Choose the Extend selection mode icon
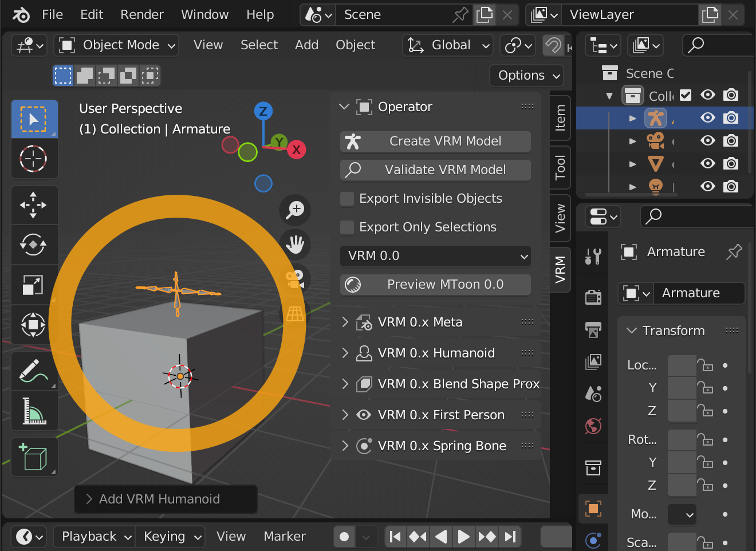Image resolution: width=756 pixels, height=551 pixels. point(85,76)
